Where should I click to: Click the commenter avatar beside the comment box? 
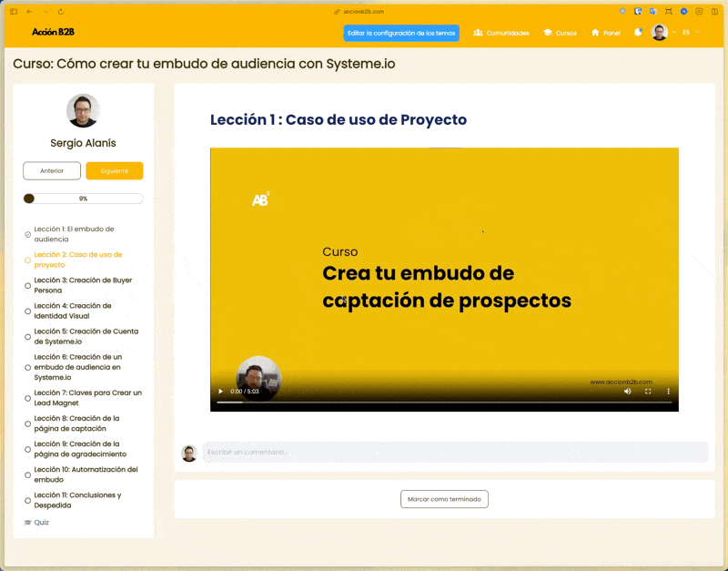[x=189, y=453]
